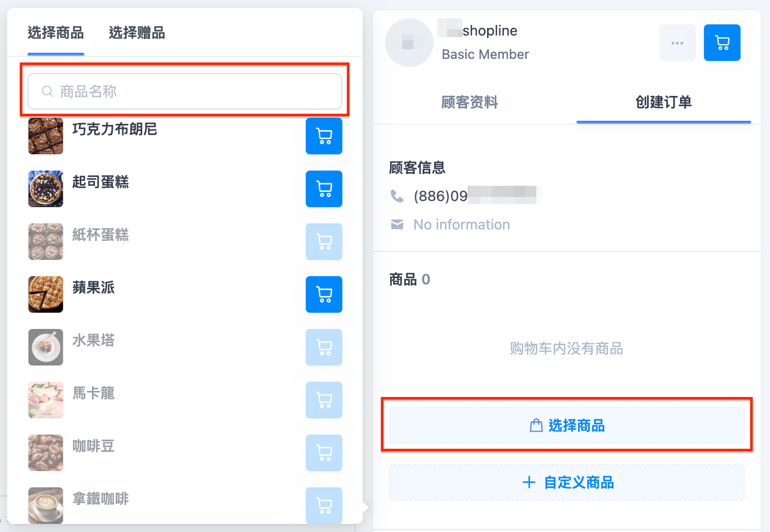Click the cart icon beside 水果塔
This screenshot has height=532, width=770.
(324, 347)
